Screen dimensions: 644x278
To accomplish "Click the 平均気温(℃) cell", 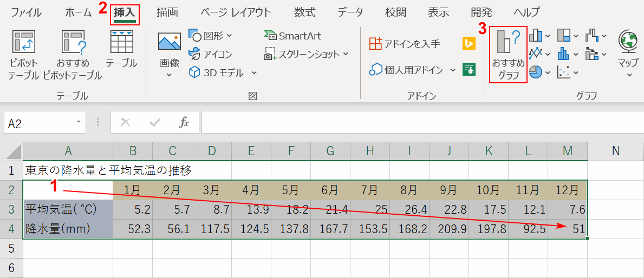I will click(x=68, y=209).
